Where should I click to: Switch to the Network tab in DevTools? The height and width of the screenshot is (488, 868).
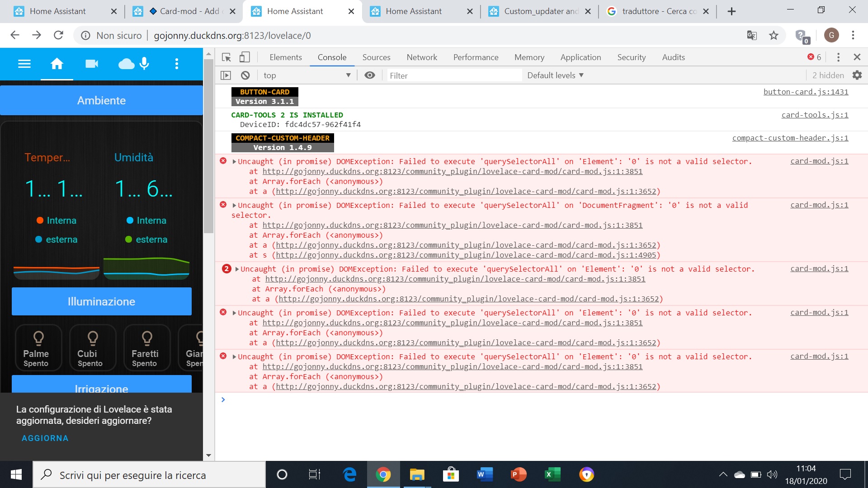[421, 57]
